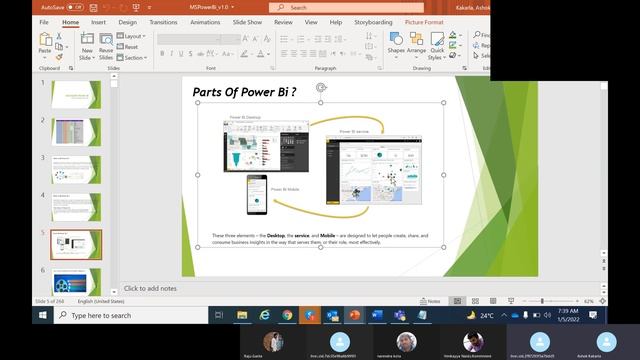Click the English (United States) language indicator
The image size is (640, 360).
pos(101,301)
